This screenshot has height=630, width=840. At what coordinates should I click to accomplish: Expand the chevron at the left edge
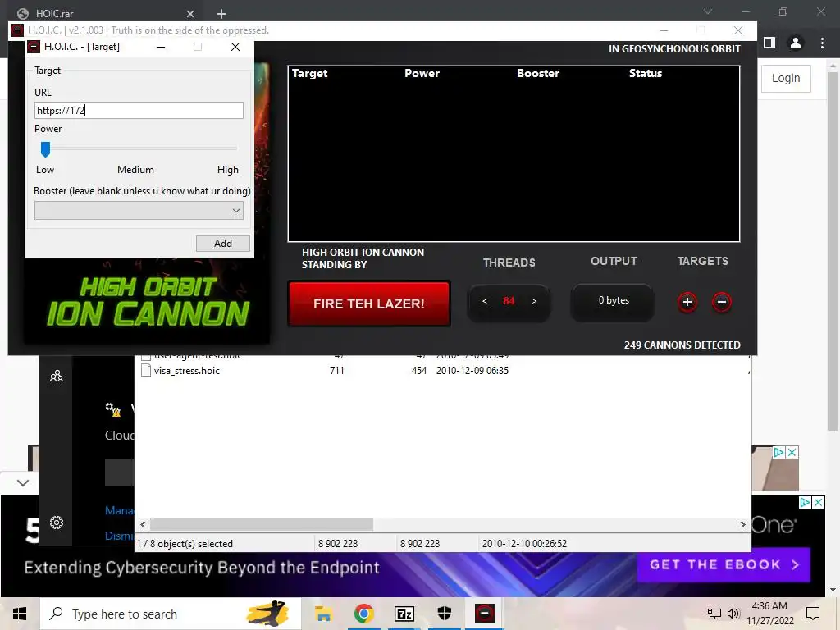(22, 482)
